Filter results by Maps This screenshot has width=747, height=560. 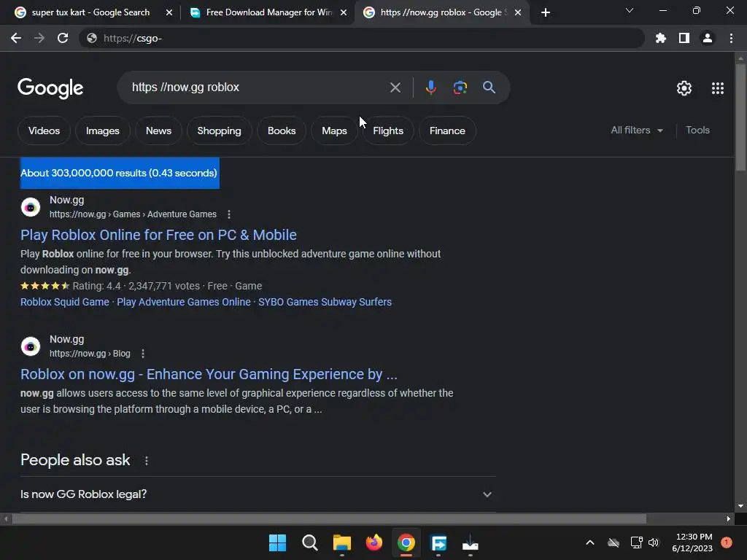(334, 131)
